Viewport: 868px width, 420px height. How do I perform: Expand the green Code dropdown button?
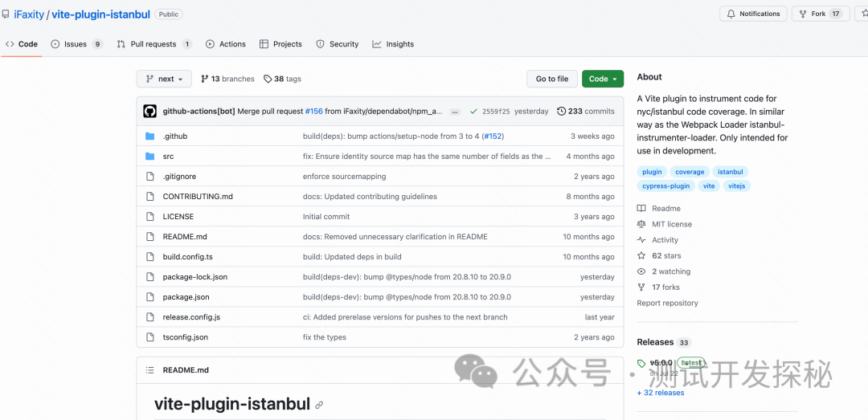pyautogui.click(x=603, y=79)
